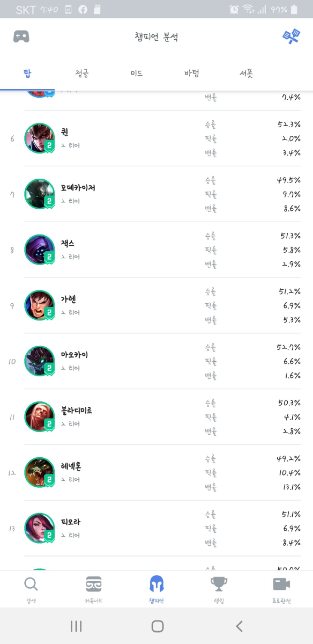
Task: Tap the game controller icon at top left
Action: [21, 37]
